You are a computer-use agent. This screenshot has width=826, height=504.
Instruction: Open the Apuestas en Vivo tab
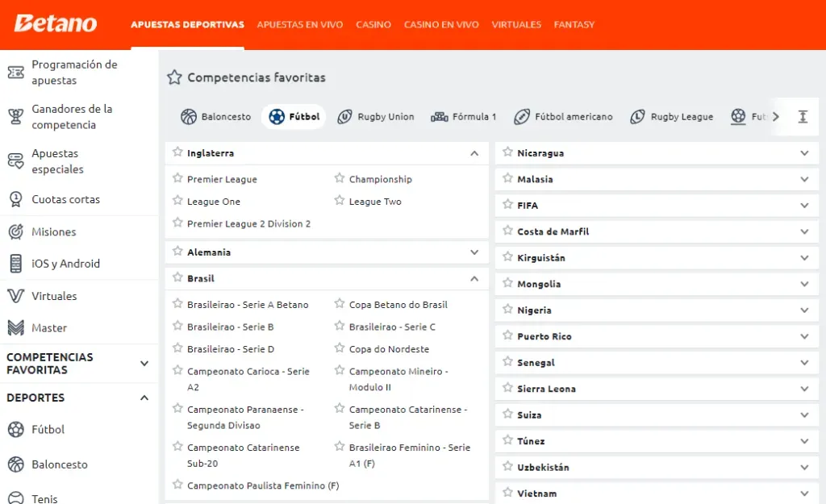pos(299,25)
